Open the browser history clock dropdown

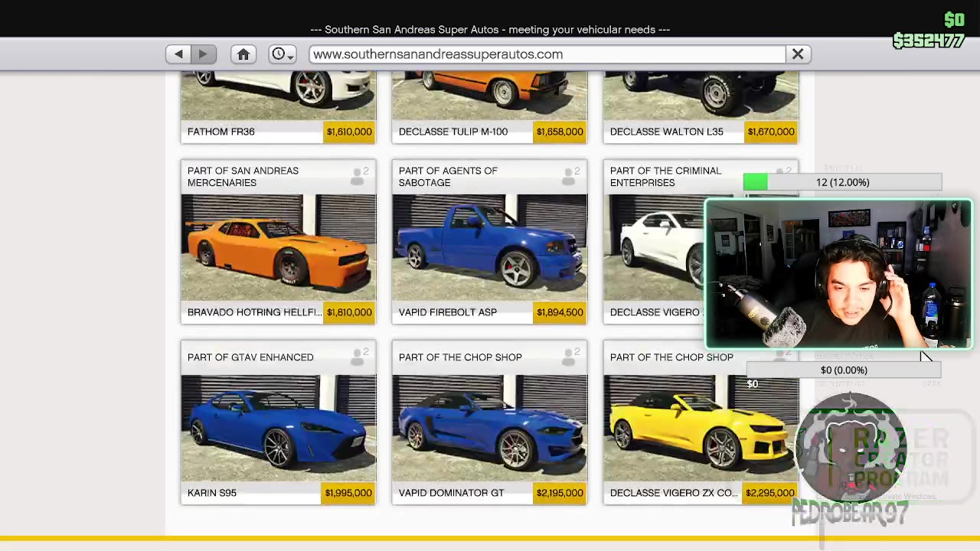tap(283, 54)
